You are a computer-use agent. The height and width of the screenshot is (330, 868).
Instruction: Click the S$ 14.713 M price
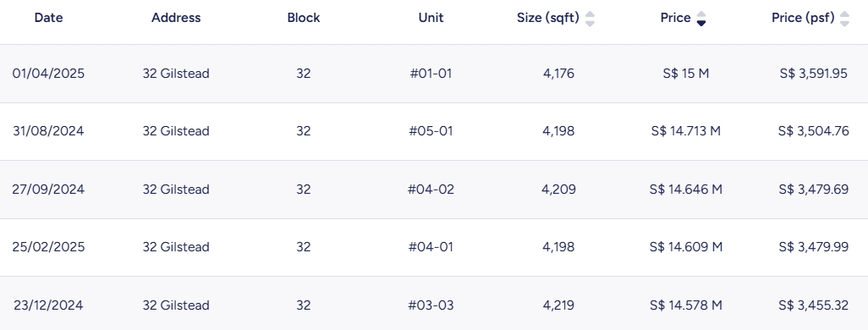[x=686, y=131]
